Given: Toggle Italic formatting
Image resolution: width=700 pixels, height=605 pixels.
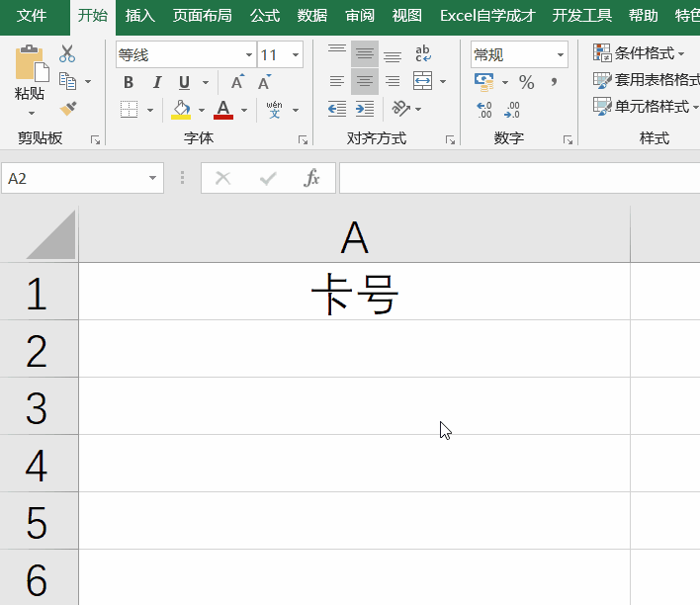Looking at the screenshot, I should pyautogui.click(x=156, y=82).
